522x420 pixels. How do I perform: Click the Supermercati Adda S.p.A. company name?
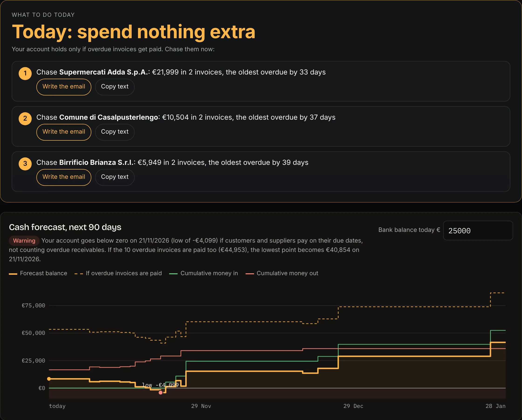click(x=103, y=72)
